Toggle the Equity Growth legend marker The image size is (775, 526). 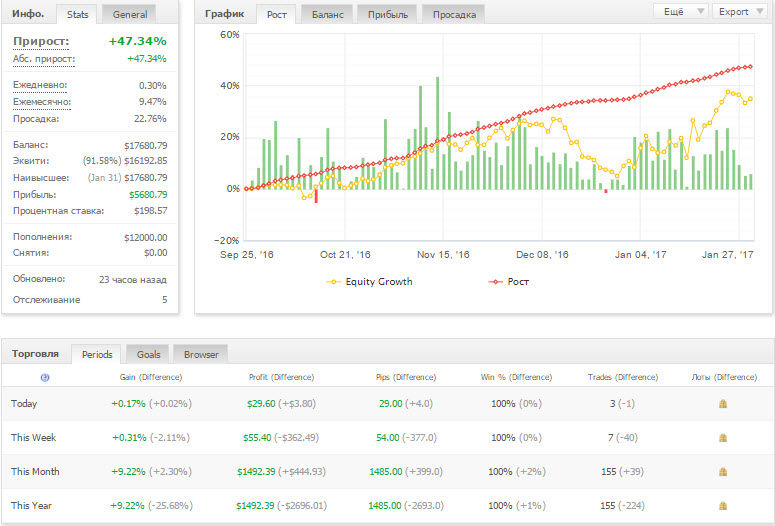tap(334, 282)
